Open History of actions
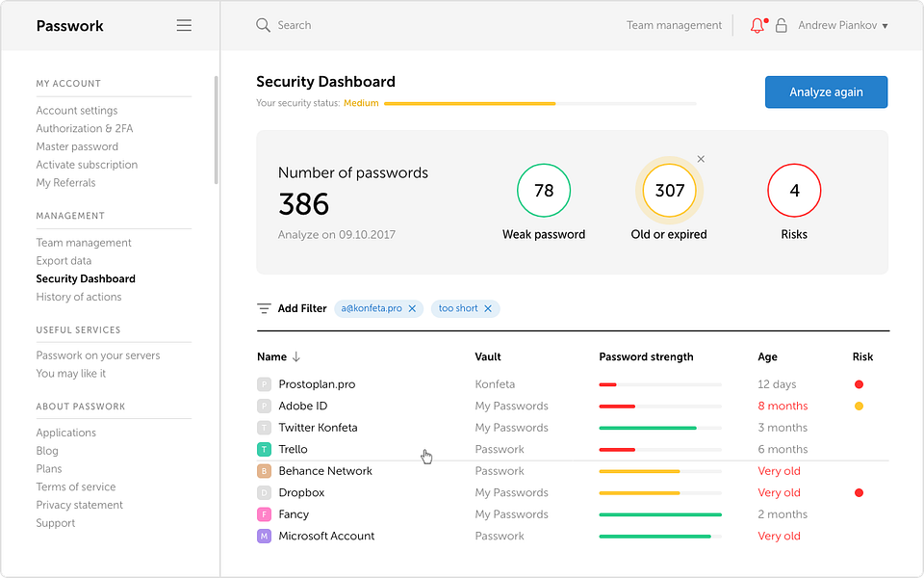This screenshot has height=578, width=924. point(78,298)
